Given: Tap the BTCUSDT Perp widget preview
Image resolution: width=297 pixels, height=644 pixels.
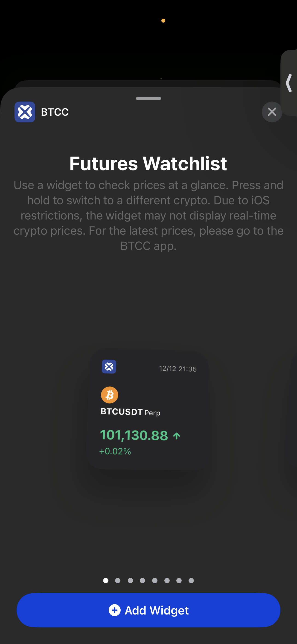Looking at the screenshot, I should pos(148,410).
